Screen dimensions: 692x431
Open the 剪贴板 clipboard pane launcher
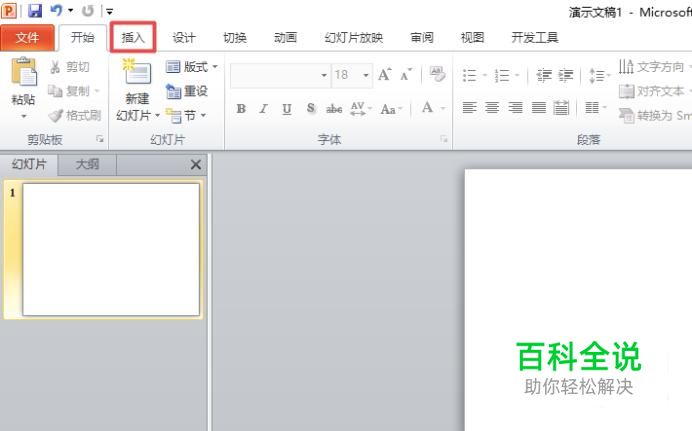point(100,139)
